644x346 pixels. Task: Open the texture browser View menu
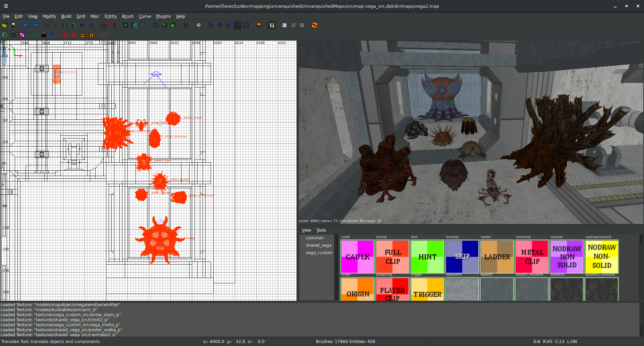pos(306,230)
